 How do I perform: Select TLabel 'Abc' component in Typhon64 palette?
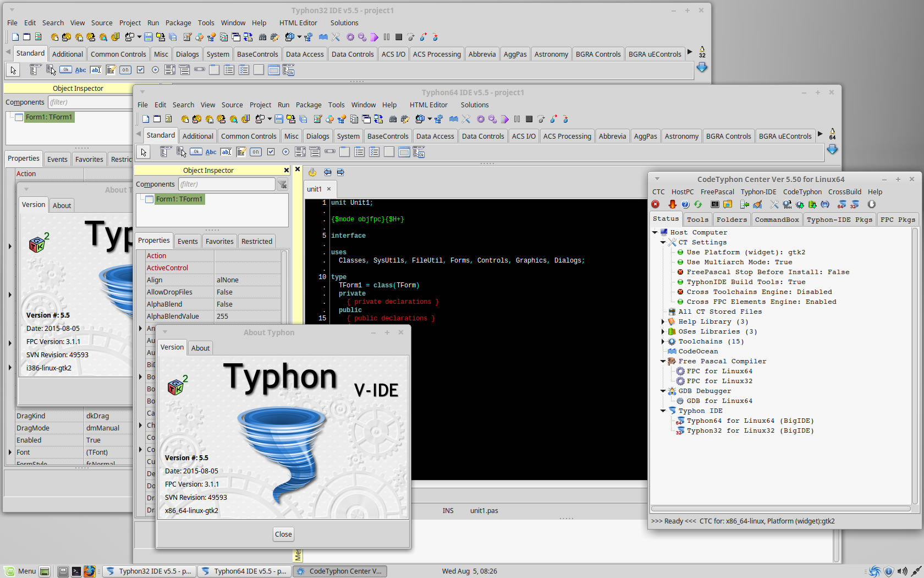211,152
